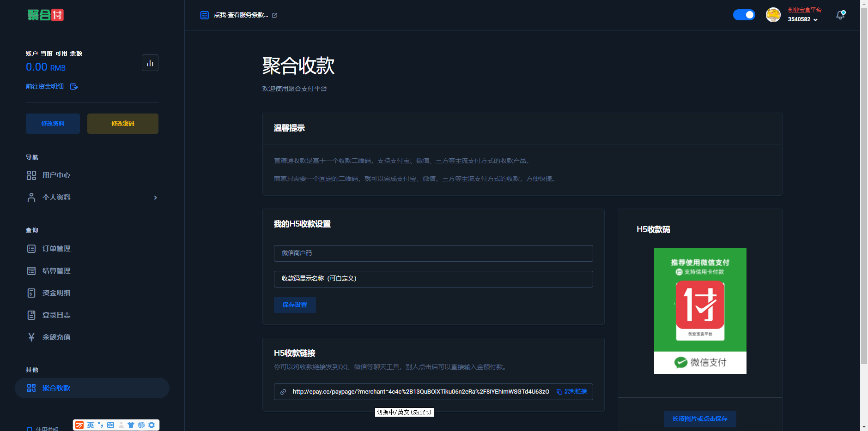Viewport: 868px width, 431px height.
Task: Switch IME language by clicking 英 icon
Action: point(90,425)
